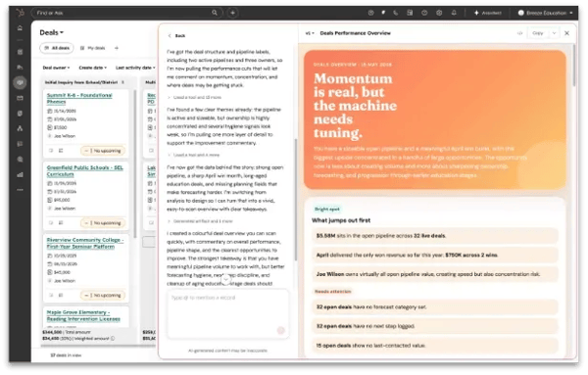Click the highlighted CRM icon in left sidebar
This screenshot has height=375, width=588.
20,82
